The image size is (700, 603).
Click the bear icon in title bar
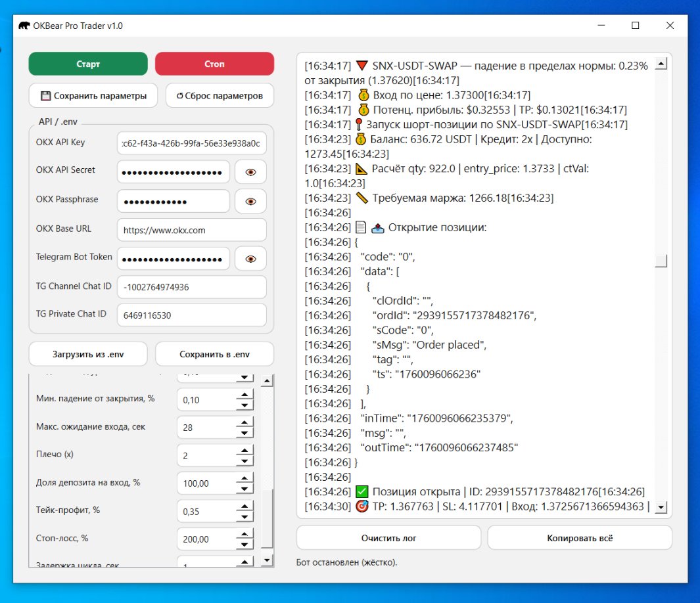point(24,26)
